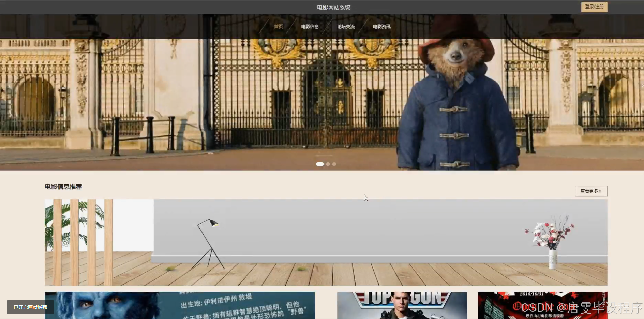Open the red 2015/10/31 horror movie poster
Image resolution: width=644 pixels, height=319 pixels.
click(x=542, y=305)
